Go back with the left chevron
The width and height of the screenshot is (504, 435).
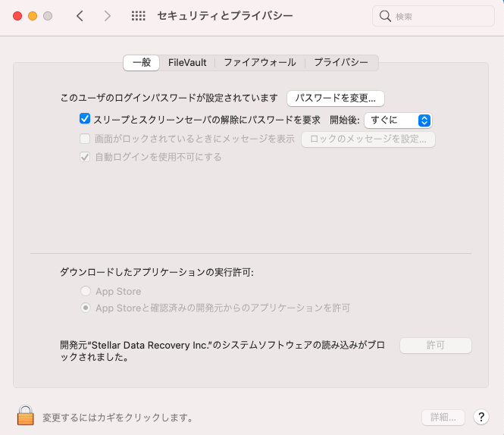tap(80, 16)
